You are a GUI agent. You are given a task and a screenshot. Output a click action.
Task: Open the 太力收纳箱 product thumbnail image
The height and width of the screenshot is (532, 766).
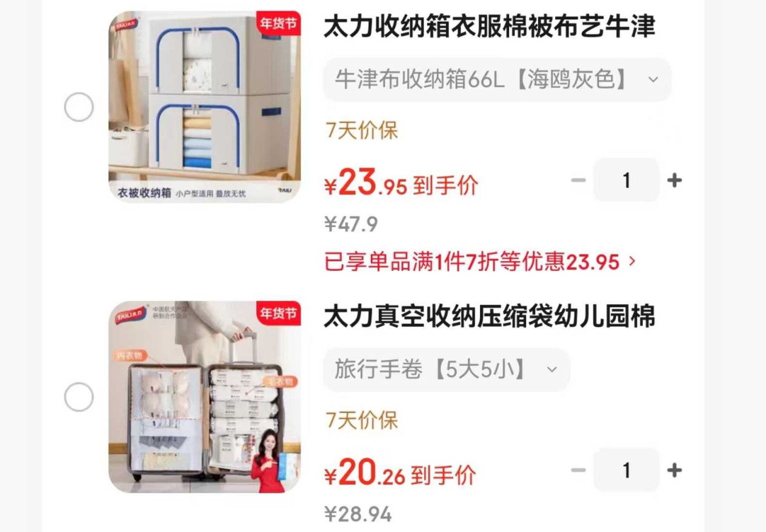pos(205,107)
